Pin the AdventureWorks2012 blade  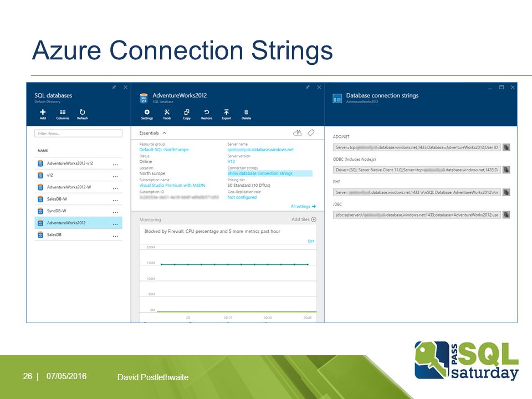tap(308, 87)
